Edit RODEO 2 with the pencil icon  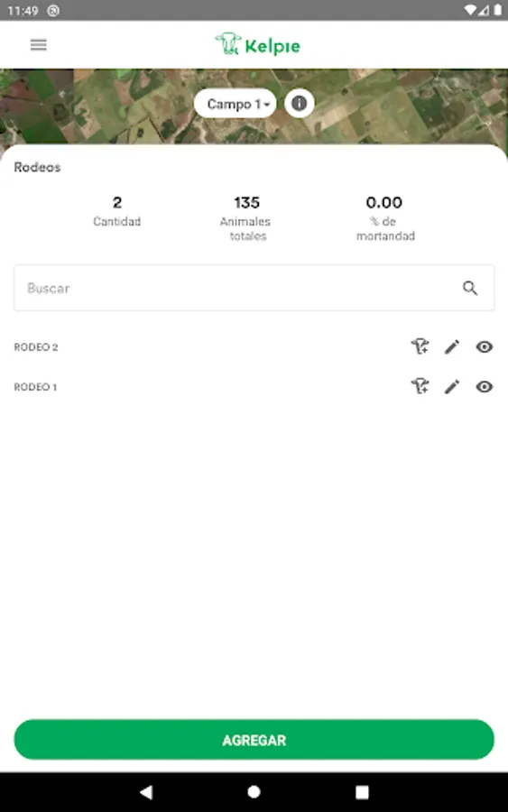coord(451,347)
